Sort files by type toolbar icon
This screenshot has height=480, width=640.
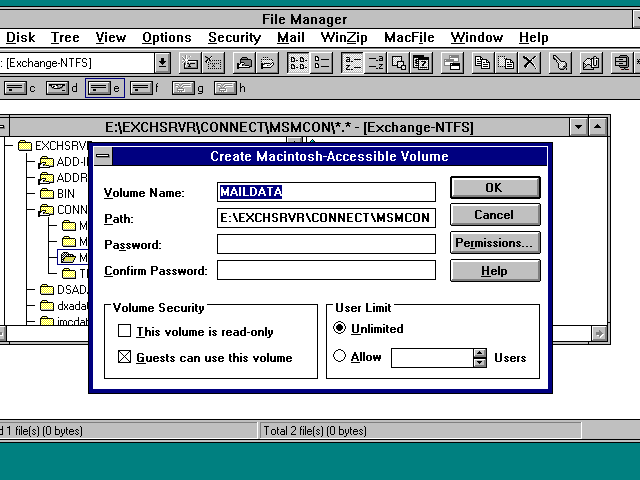[376, 63]
